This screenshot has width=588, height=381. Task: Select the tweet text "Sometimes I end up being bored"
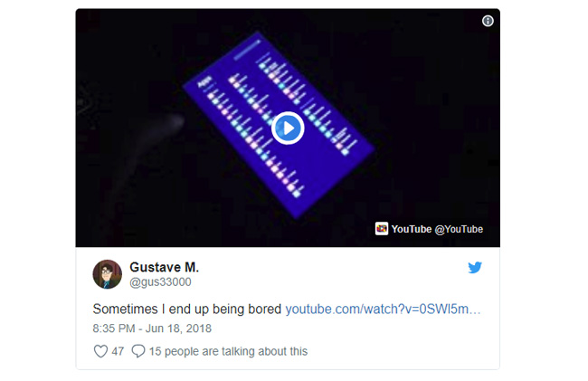point(186,309)
